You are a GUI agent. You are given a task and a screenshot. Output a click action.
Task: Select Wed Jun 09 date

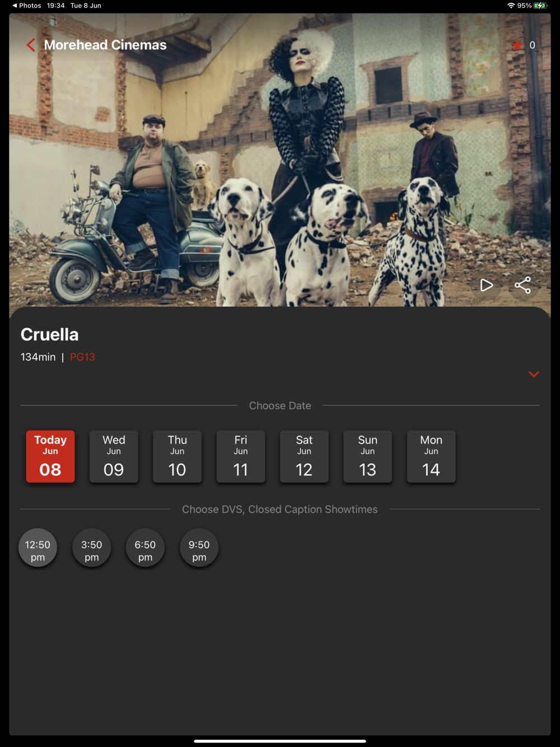(x=114, y=456)
